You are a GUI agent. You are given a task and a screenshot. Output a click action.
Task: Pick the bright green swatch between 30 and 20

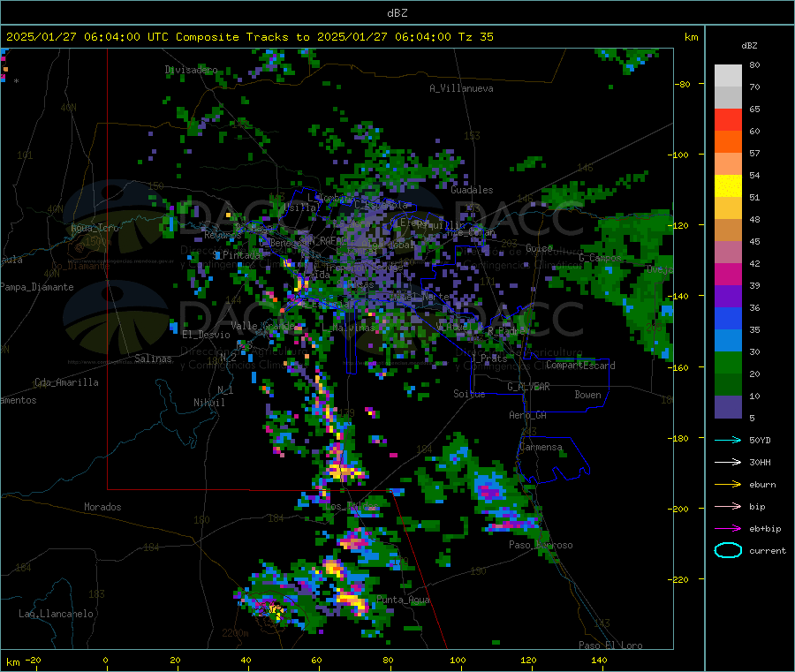[728, 362]
